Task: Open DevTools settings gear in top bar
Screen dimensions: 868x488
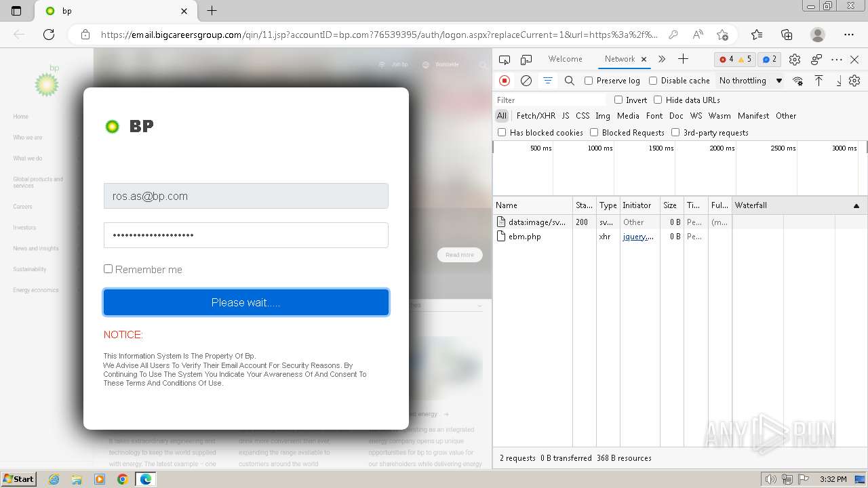Action: pyautogui.click(x=795, y=60)
